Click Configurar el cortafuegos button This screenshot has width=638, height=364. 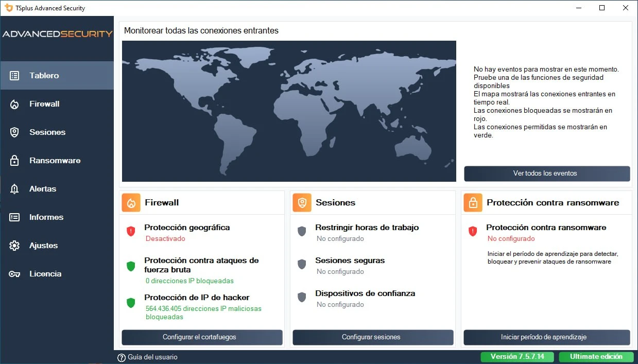(x=202, y=337)
